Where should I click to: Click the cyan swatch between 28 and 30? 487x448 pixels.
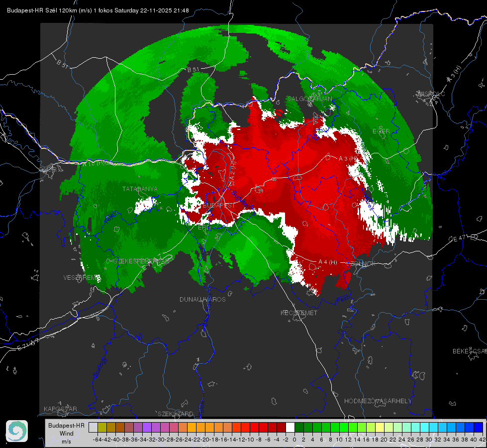point(424,427)
